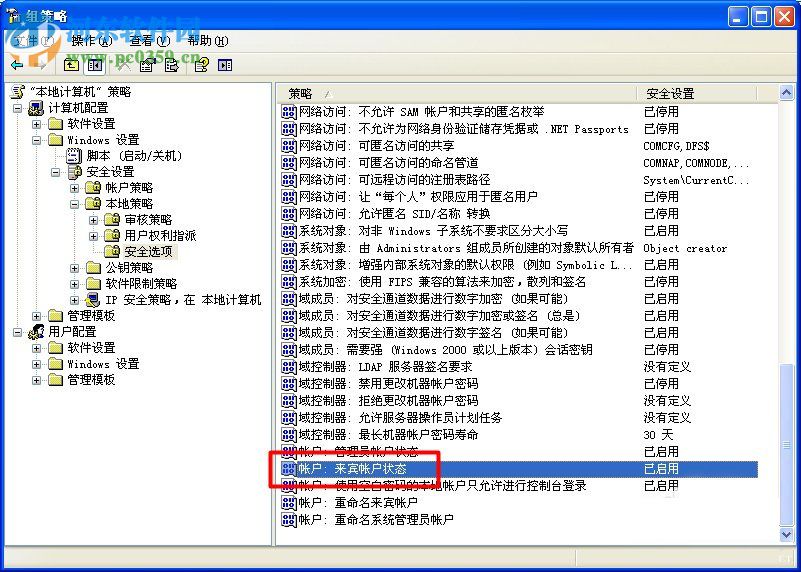This screenshot has height=572, width=801.
Task: Select Windows 设置 under 用户配置
Action: click(103, 364)
